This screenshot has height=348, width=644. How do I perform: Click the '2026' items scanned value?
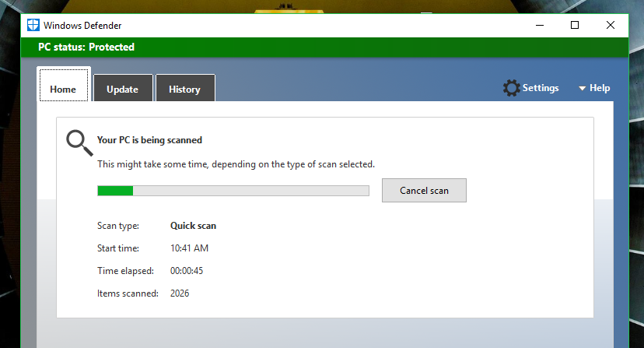pyautogui.click(x=180, y=294)
